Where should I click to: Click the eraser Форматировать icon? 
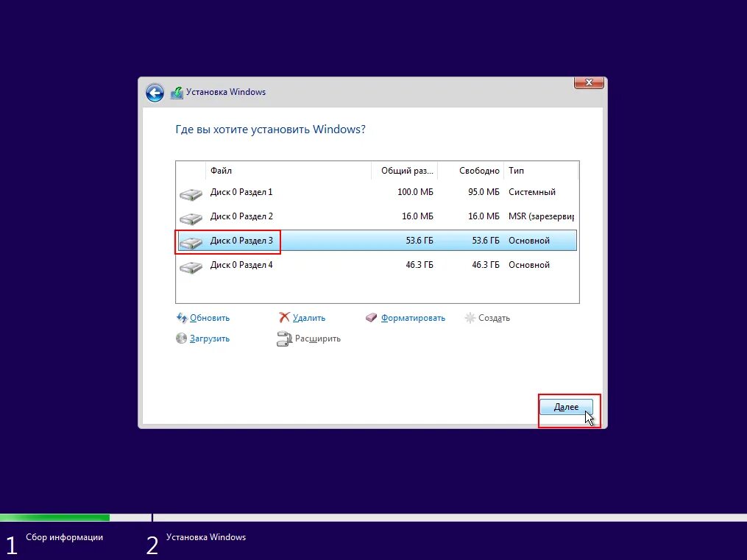click(371, 318)
